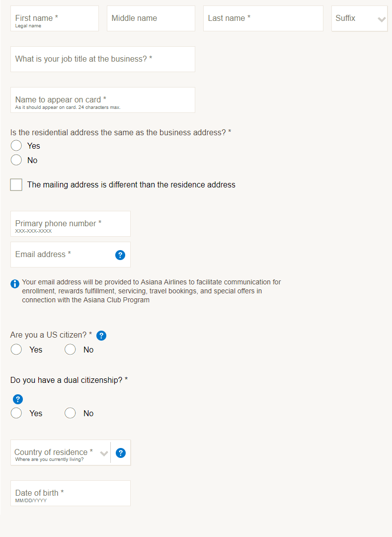Image resolution: width=392 pixels, height=537 pixels.
Task: Choose No for US citizen
Action: click(70, 350)
